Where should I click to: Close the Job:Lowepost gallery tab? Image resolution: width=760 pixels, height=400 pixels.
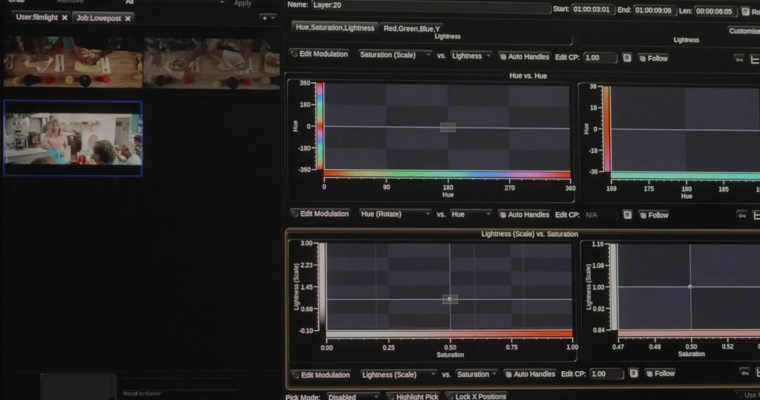[128, 18]
